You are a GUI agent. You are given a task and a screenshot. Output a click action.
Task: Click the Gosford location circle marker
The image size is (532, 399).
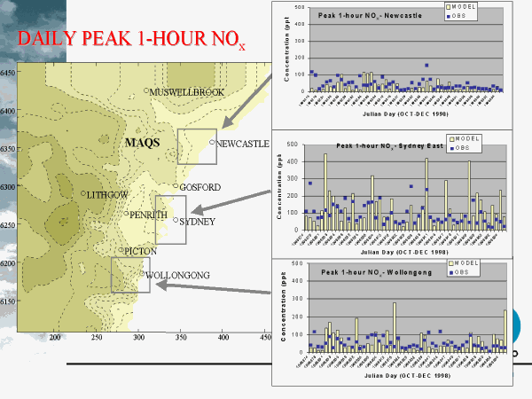(176, 185)
